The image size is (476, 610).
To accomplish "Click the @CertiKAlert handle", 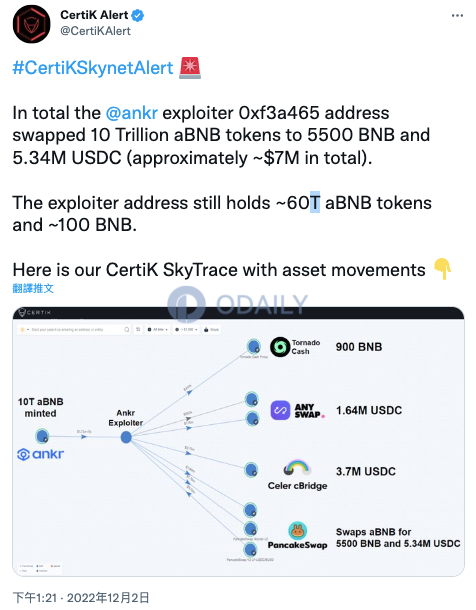I will coord(95,31).
